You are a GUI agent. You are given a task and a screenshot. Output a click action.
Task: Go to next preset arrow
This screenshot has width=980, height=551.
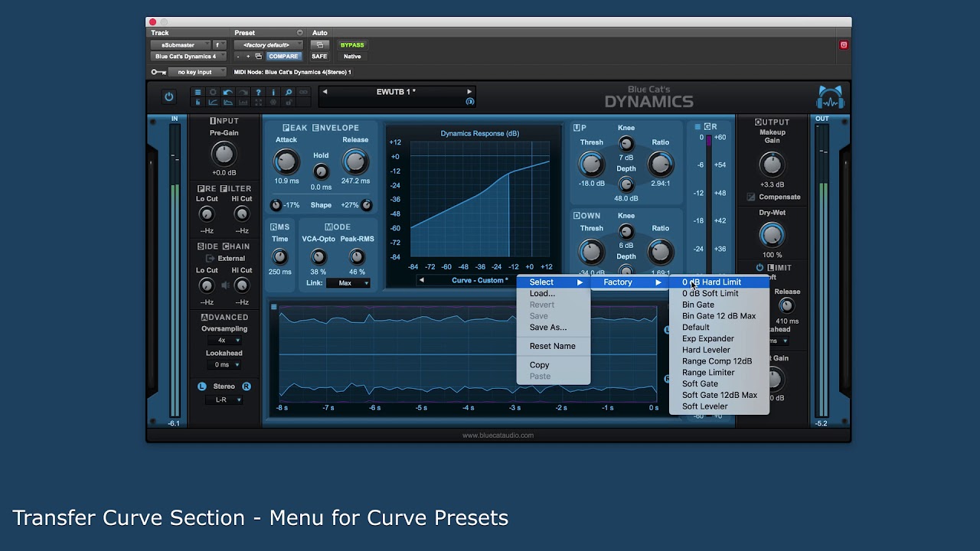pyautogui.click(x=469, y=92)
